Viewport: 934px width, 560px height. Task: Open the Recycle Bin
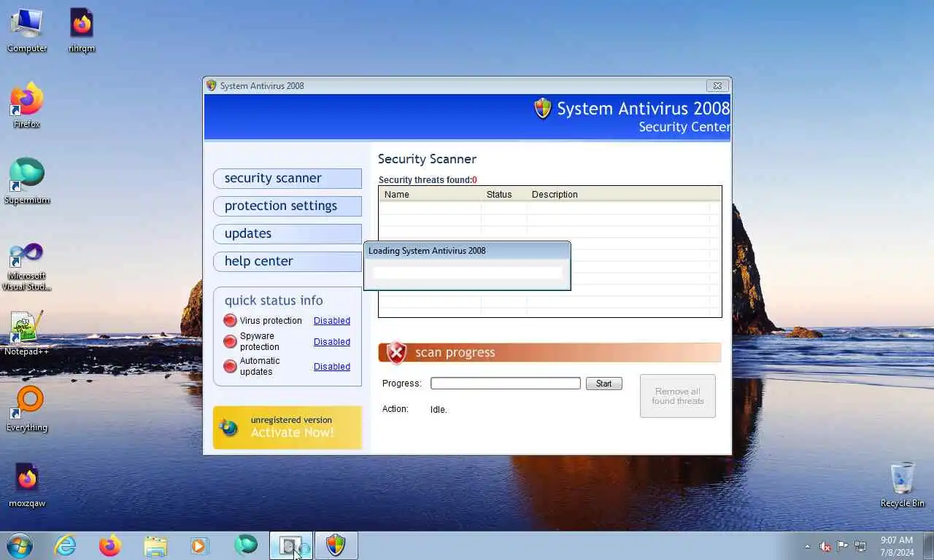(x=903, y=485)
